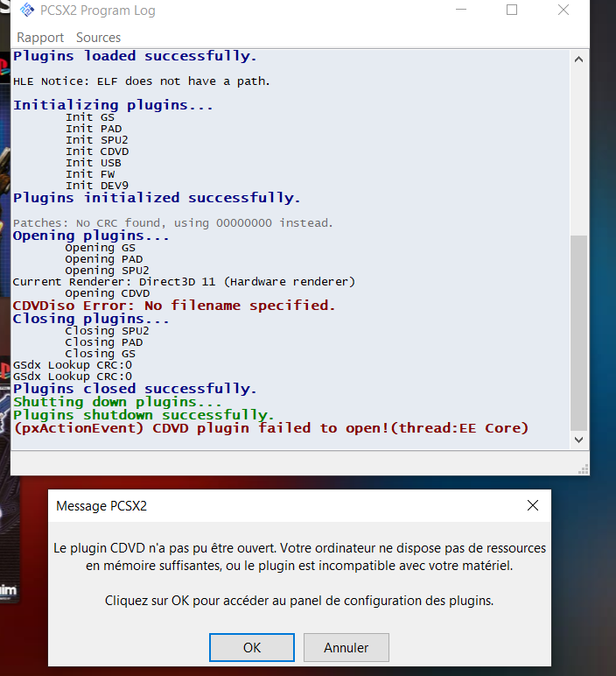The width and height of the screenshot is (616, 676).
Task: Click the 'Init FW' log entry
Action: 90,174
